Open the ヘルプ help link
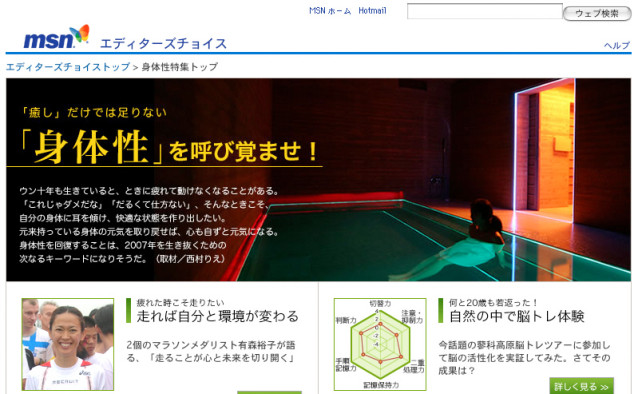 coord(617,45)
